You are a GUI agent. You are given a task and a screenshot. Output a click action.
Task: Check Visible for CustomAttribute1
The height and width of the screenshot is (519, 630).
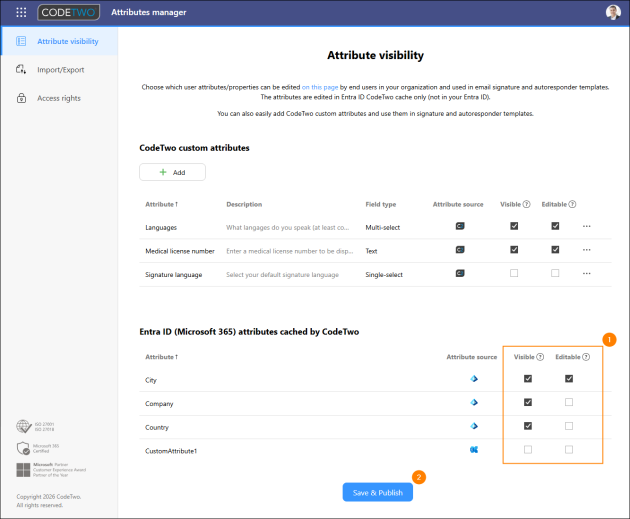coord(528,450)
